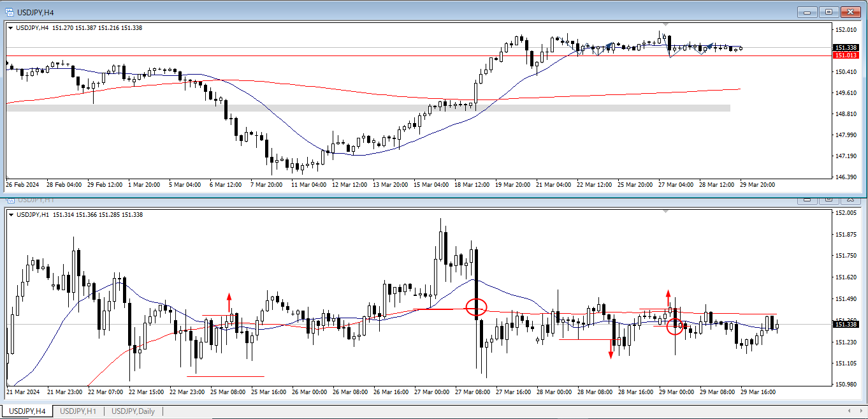Click the USDJPY,H4 window title icon

tap(10, 12)
